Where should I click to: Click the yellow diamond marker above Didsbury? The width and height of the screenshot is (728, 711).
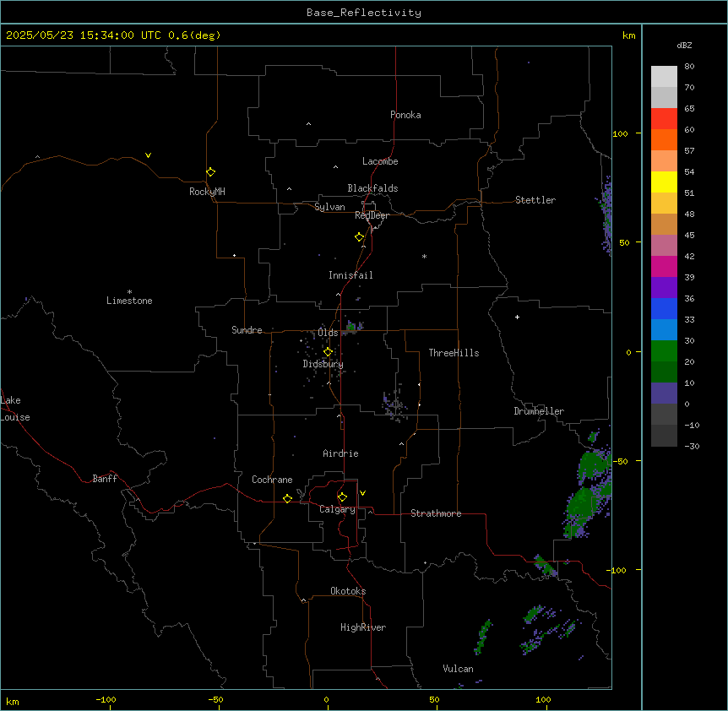pos(328,352)
